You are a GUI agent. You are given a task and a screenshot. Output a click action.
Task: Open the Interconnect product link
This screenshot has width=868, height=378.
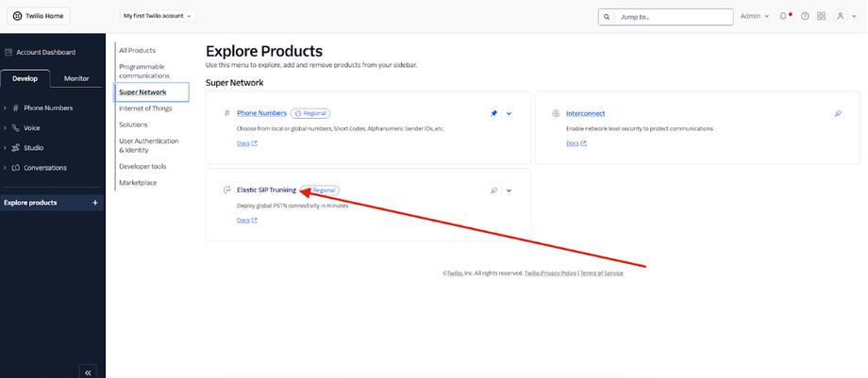point(585,113)
